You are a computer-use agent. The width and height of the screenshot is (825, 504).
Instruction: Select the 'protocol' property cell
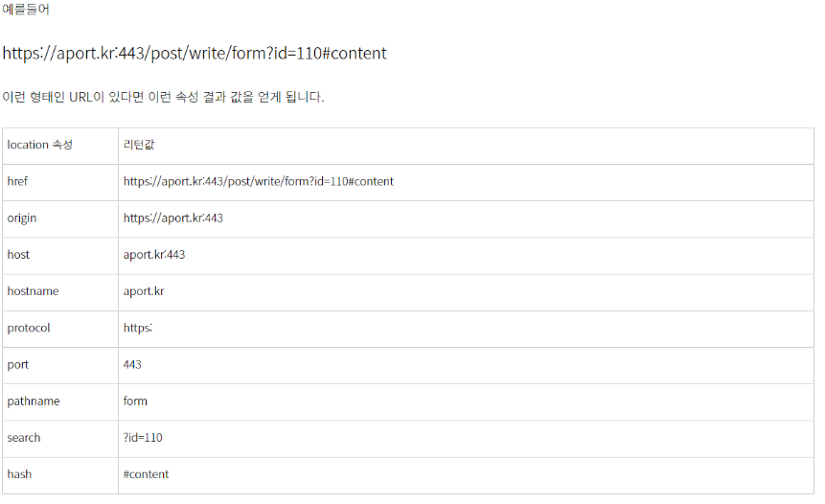(60, 329)
